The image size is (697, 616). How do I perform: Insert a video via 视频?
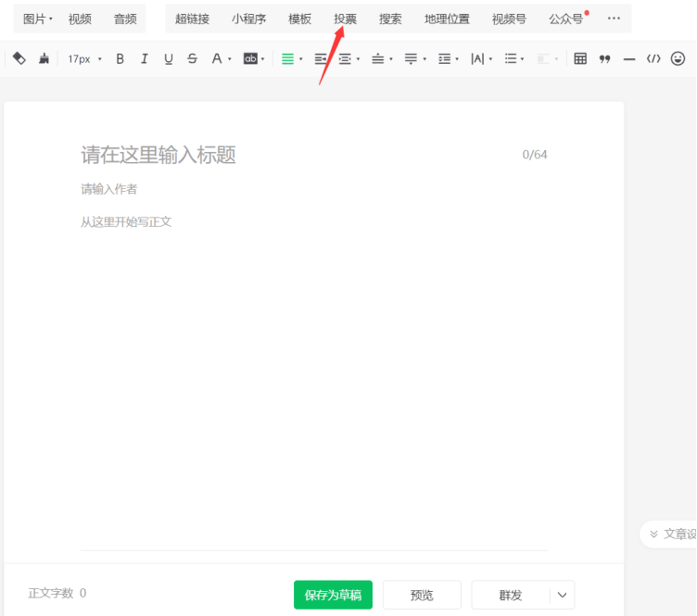80,19
